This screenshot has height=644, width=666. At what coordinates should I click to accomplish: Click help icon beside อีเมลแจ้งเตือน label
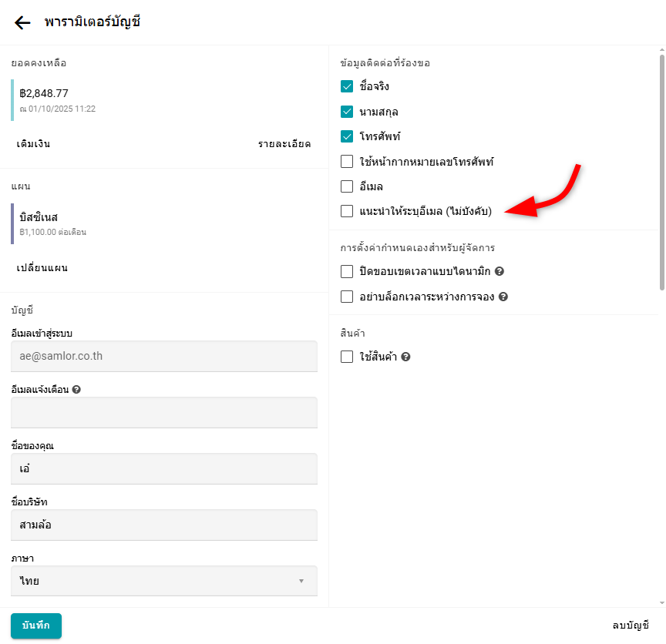pyautogui.click(x=76, y=389)
